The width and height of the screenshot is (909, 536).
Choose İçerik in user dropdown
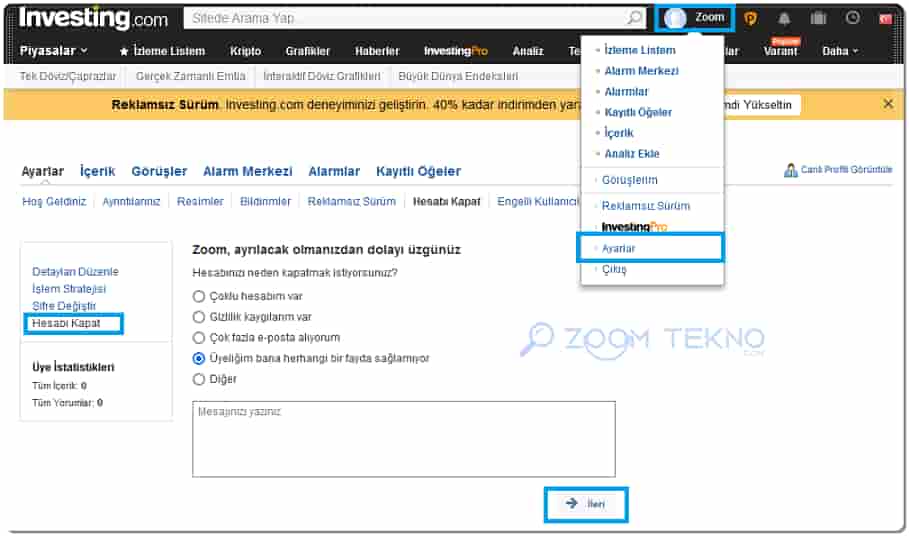click(619, 133)
